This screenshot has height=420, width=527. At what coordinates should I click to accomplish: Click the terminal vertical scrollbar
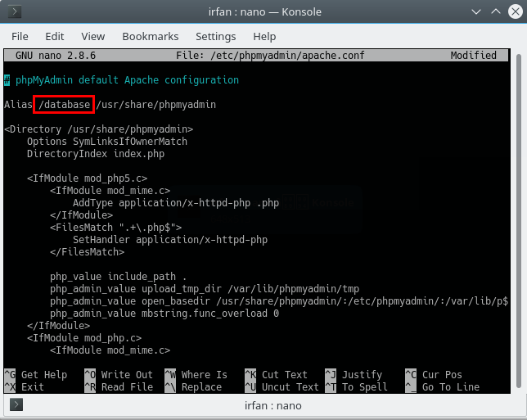point(519,220)
